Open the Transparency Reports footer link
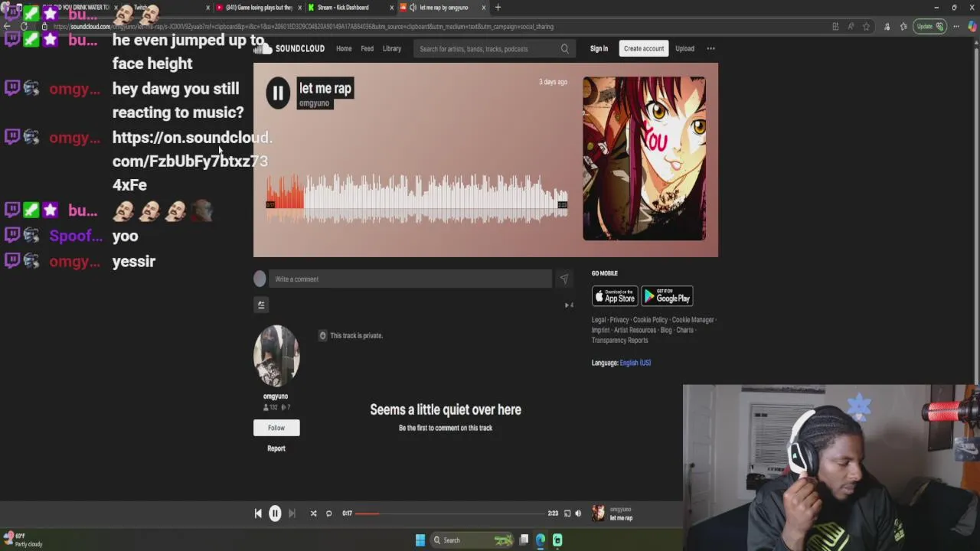The width and height of the screenshot is (980, 551). pos(619,341)
